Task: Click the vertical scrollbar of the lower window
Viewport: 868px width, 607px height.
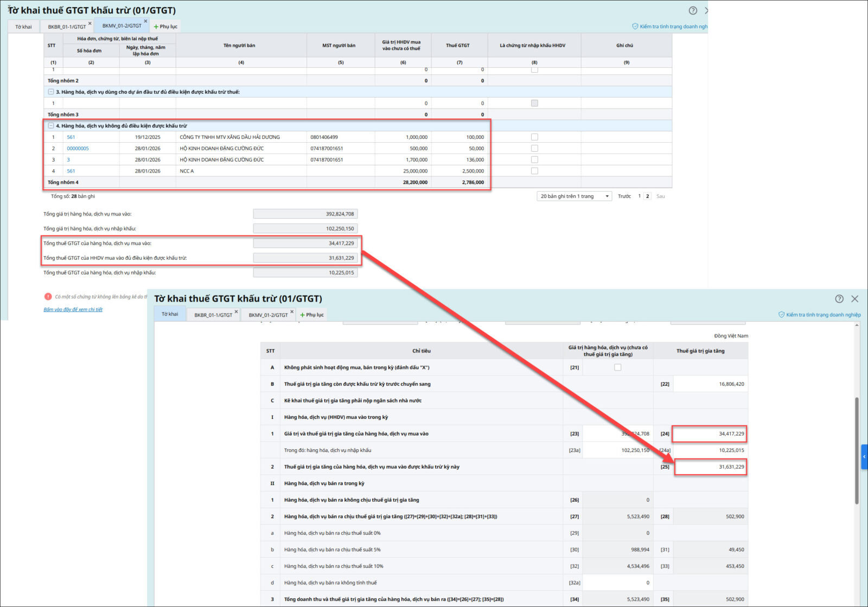Action: (x=857, y=450)
